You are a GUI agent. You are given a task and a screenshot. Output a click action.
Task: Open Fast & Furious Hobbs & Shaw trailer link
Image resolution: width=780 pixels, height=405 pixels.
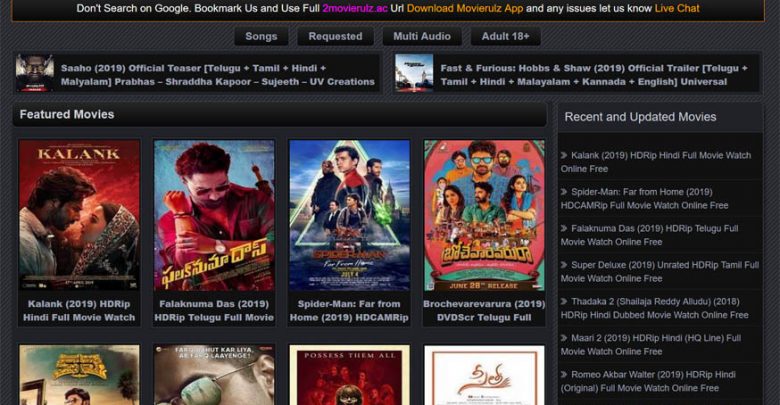[594, 75]
